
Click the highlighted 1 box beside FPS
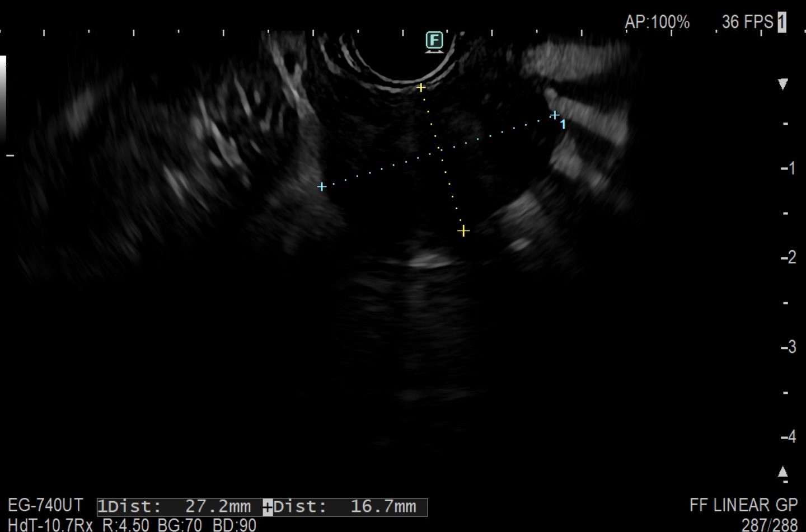(782, 22)
